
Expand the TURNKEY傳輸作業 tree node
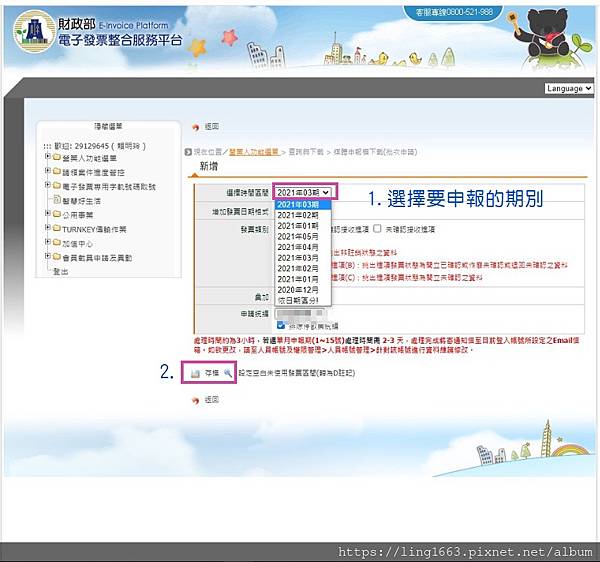tap(48, 227)
